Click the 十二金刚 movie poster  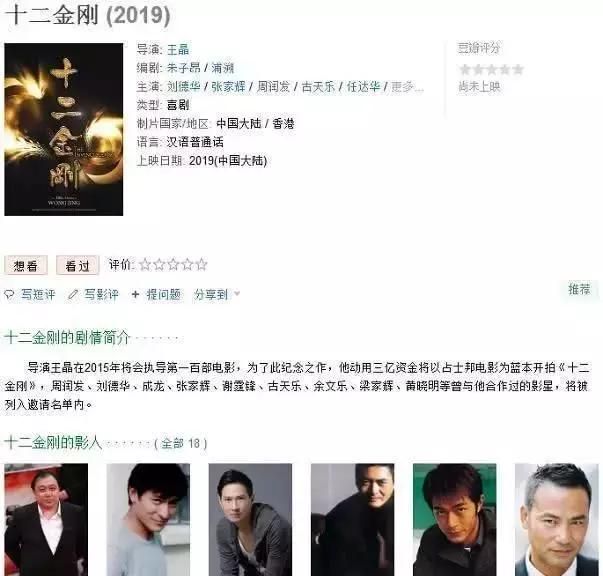point(64,129)
